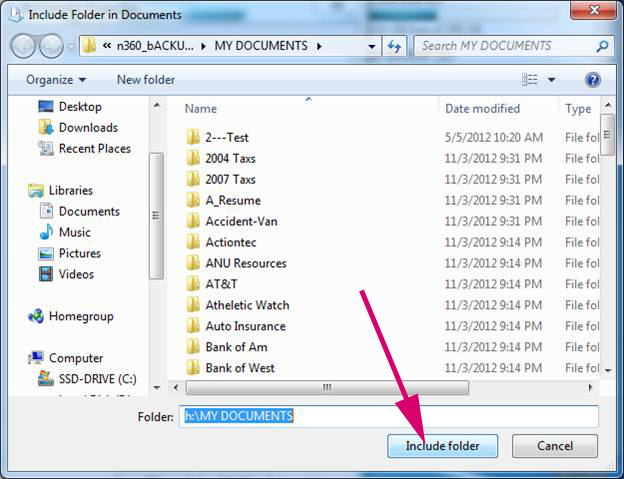
Task: Select the Bank of West folder
Action: (239, 368)
